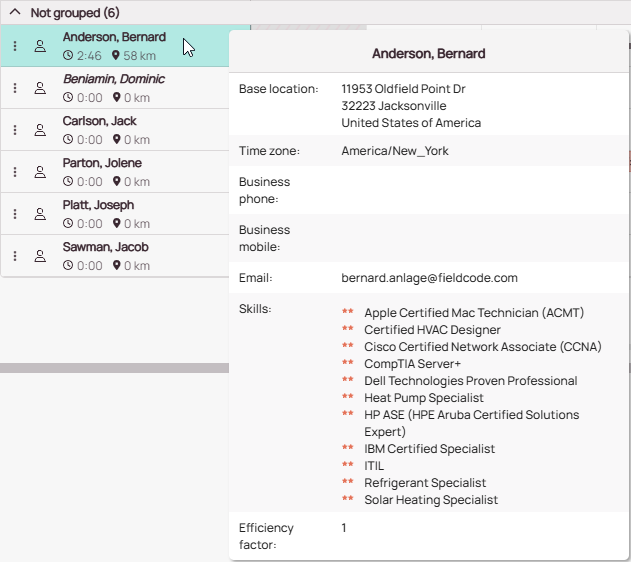Select engineer Sawman, Jacob in the list
This screenshot has height=562, width=631.
coord(115,256)
